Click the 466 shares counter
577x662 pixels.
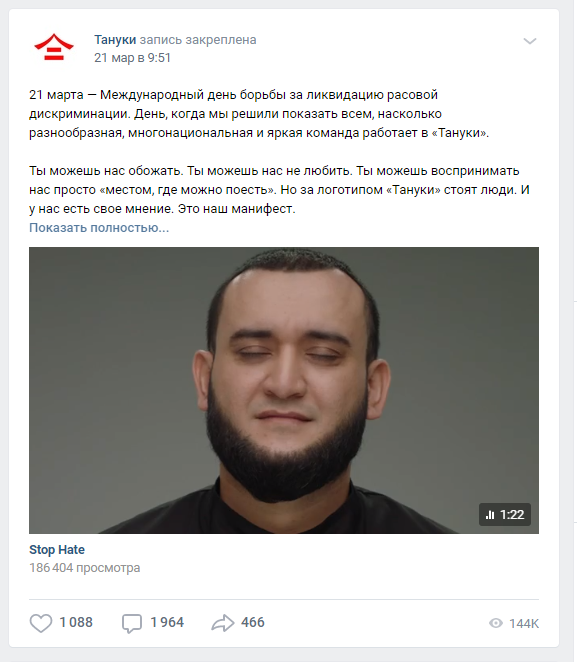click(253, 622)
